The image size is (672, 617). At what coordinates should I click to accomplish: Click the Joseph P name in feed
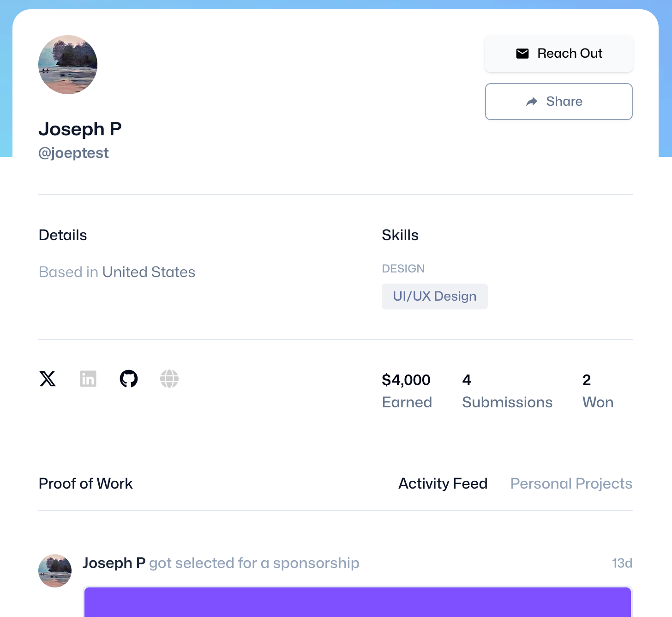coord(114,563)
